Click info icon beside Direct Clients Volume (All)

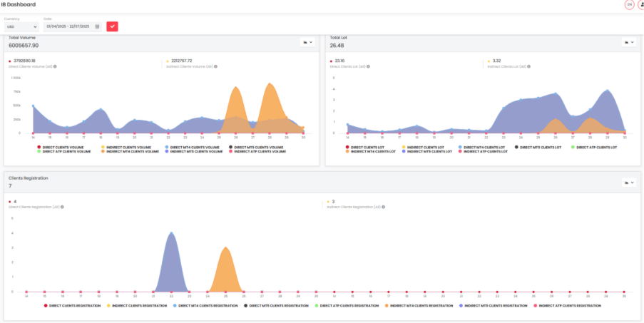55,66
